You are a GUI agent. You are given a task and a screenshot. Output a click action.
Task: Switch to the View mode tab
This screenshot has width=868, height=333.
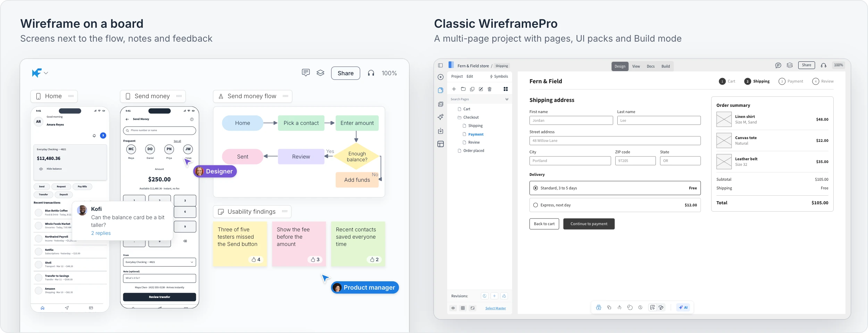(x=636, y=66)
